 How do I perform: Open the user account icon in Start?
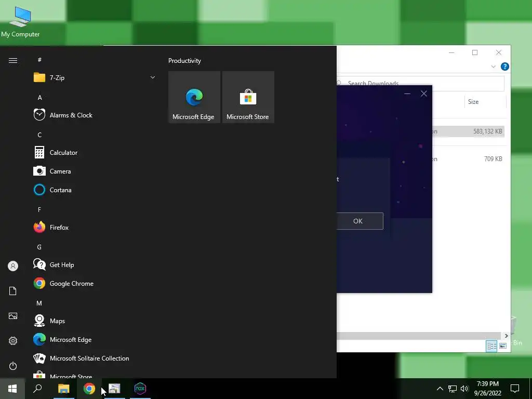pos(13,266)
